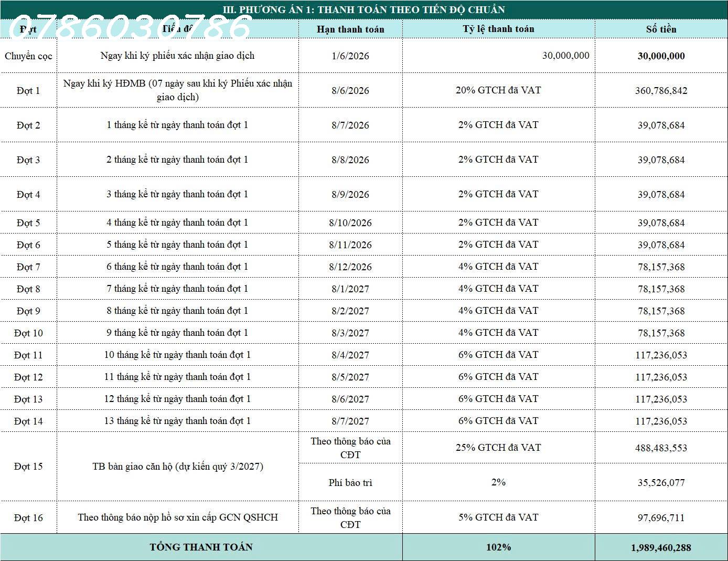Click the 'Đợt 15' merged row label
The image size is (728, 561).
28,466
